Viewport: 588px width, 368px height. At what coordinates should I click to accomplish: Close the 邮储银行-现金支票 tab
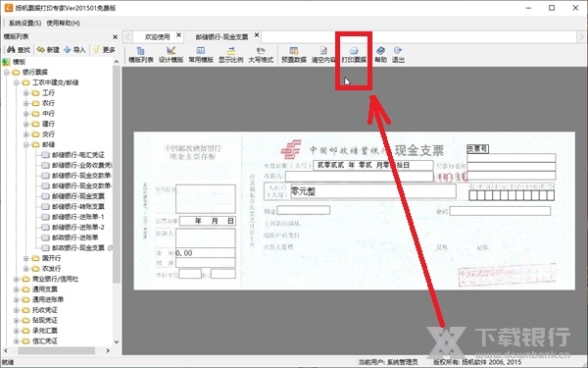257,35
